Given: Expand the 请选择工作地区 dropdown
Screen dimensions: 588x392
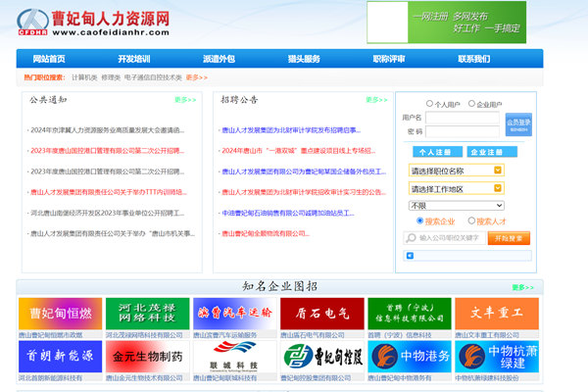Looking at the screenshot, I should 457,188.
